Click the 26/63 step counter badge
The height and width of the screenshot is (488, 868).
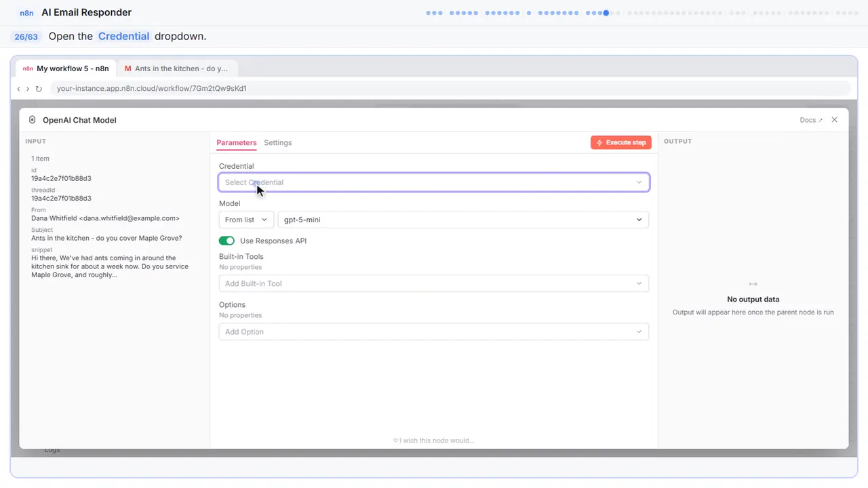pyautogui.click(x=26, y=37)
